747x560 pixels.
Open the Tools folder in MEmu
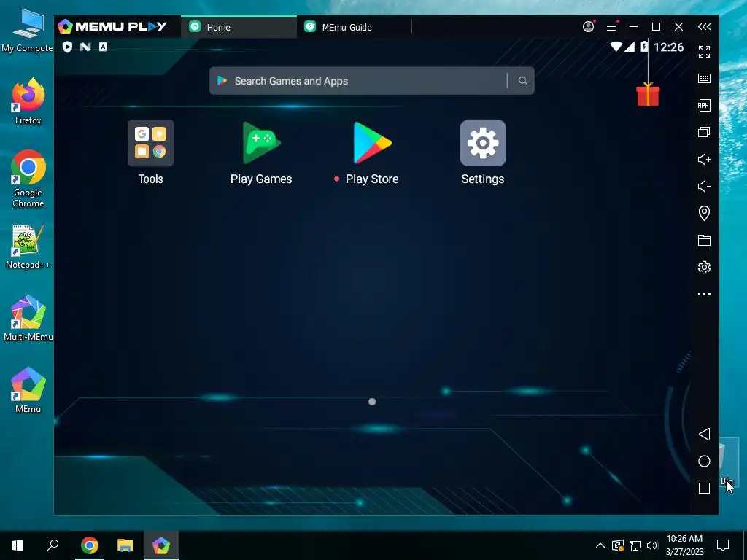click(150, 143)
